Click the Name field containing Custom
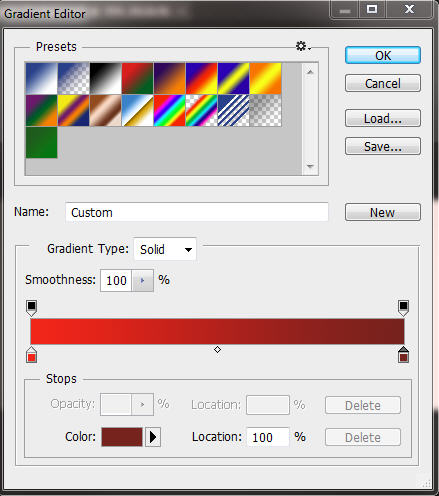Image resolution: width=439 pixels, height=496 pixels. pos(197,212)
